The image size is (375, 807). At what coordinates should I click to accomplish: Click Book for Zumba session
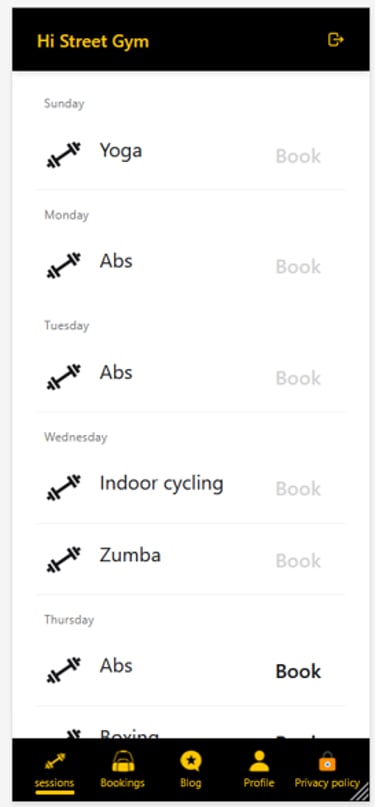298,560
